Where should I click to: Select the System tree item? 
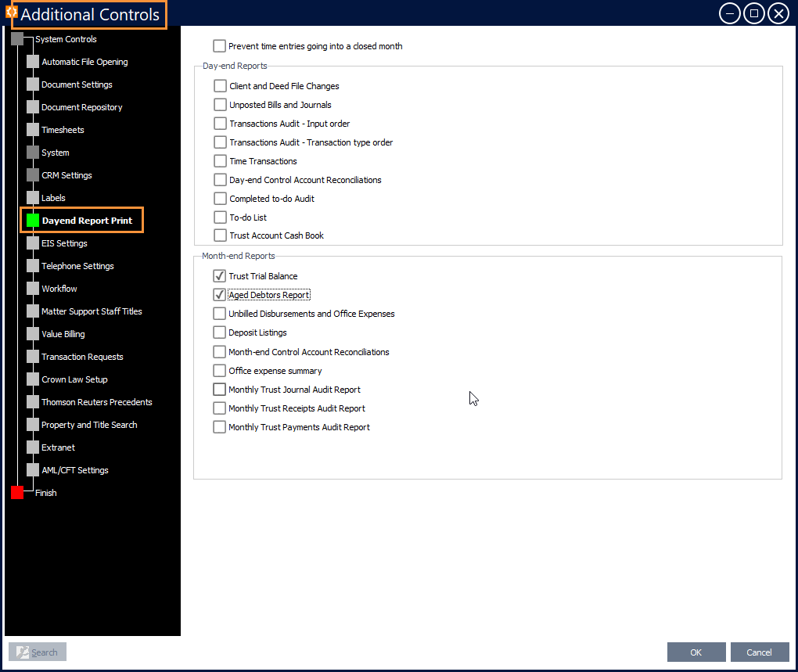(x=56, y=153)
